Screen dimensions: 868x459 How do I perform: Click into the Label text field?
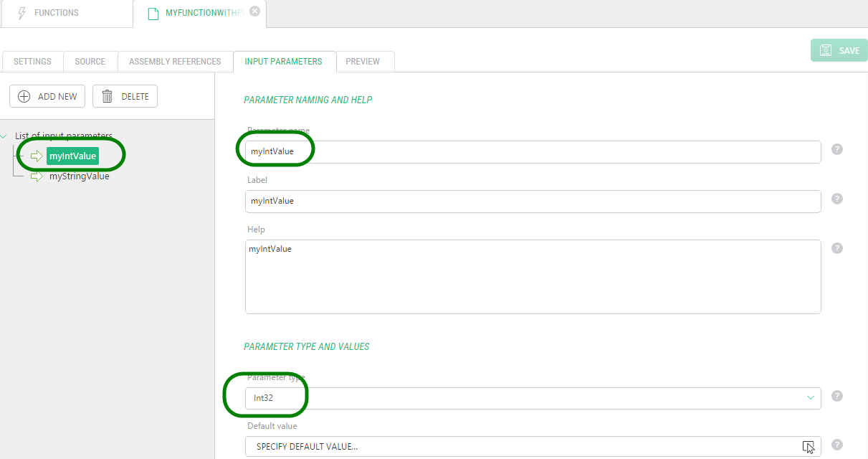pyautogui.click(x=532, y=202)
